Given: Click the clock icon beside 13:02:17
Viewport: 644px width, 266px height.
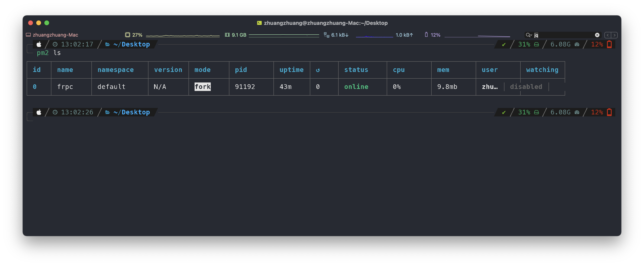Looking at the screenshot, I should 55,44.
